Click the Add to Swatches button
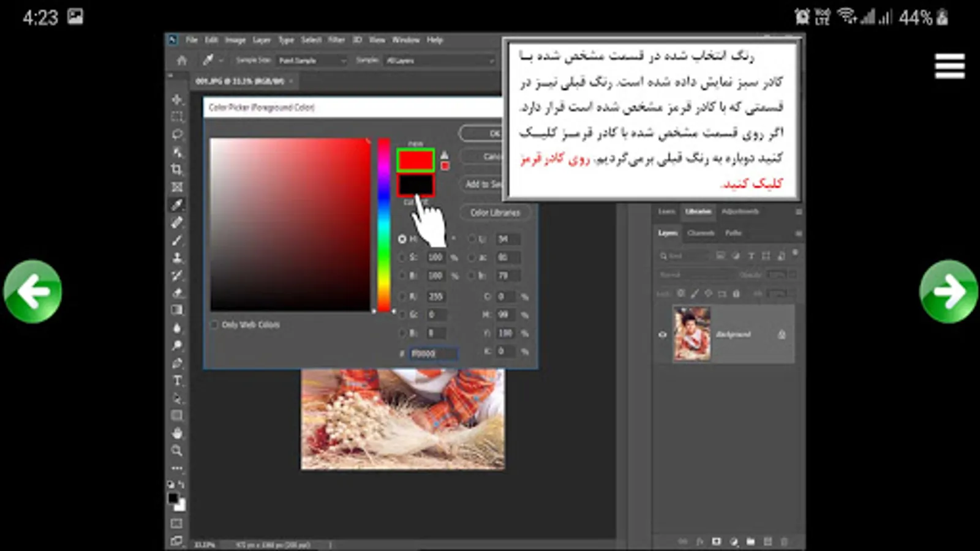The width and height of the screenshot is (980, 551). [481, 184]
